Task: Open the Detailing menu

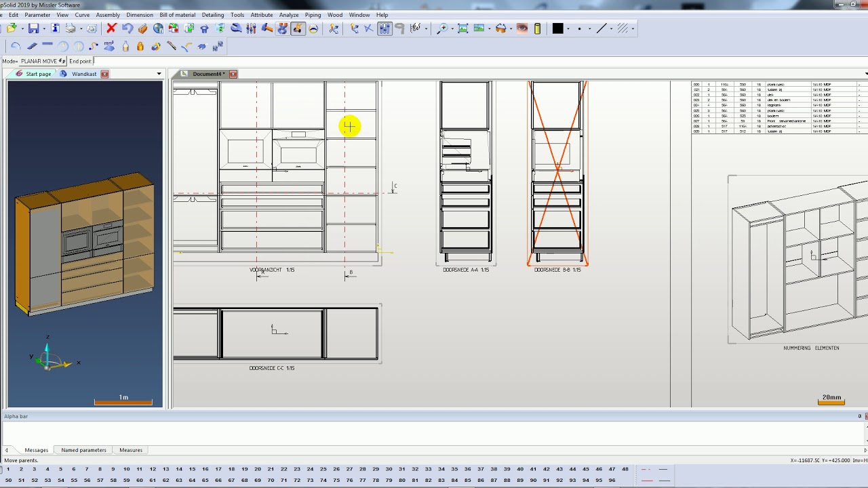Action: coord(213,15)
